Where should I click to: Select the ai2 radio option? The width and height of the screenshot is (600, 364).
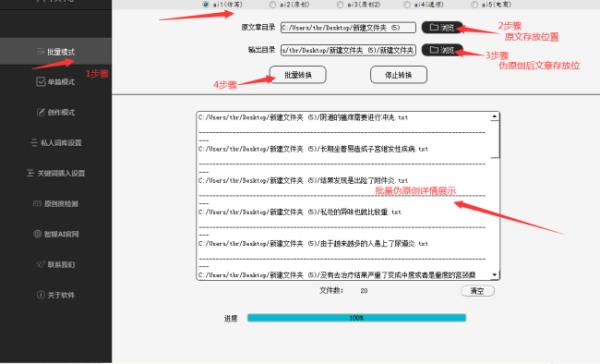click(272, 5)
